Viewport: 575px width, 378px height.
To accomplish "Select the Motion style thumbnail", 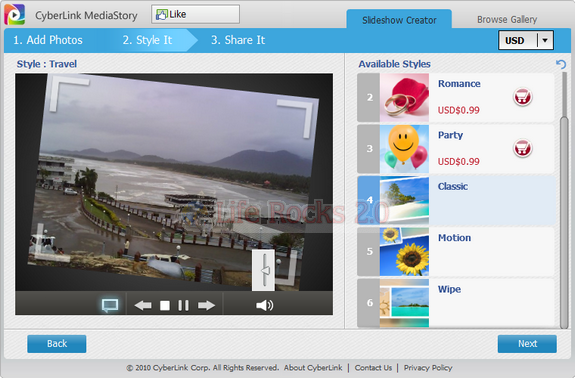I will 404,252.
